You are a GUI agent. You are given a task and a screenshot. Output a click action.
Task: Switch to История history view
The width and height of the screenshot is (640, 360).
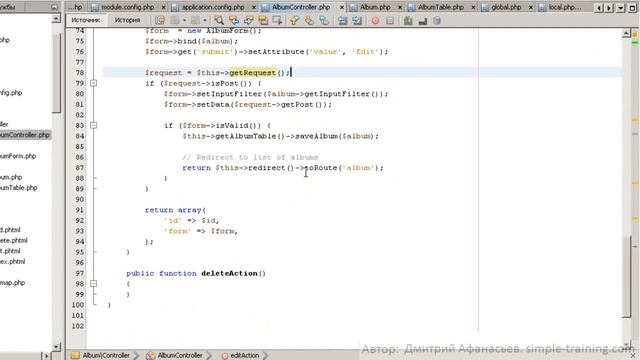click(x=127, y=20)
